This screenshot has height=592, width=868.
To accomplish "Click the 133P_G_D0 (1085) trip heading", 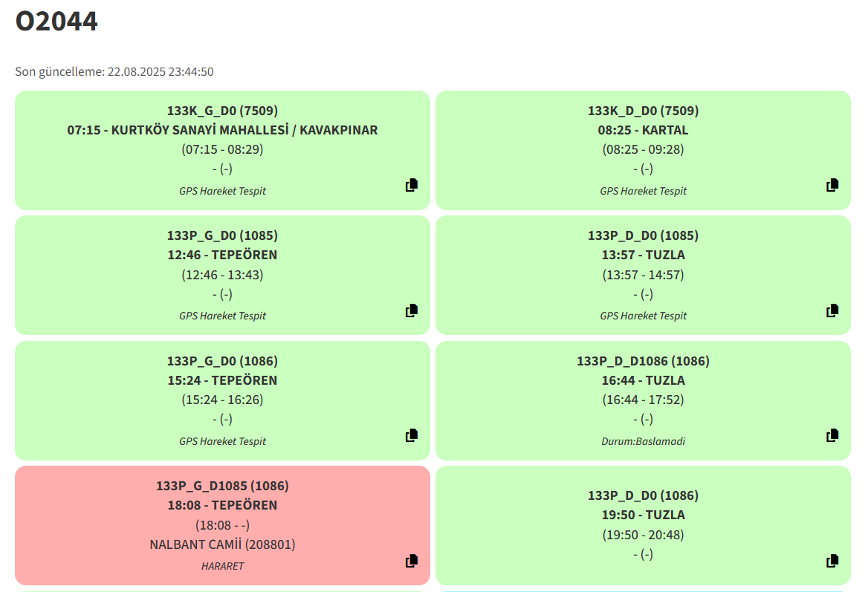I will click(x=222, y=235).
